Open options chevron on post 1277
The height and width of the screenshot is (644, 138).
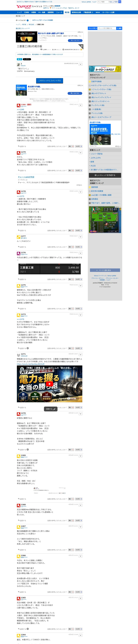click(x=80, y=237)
